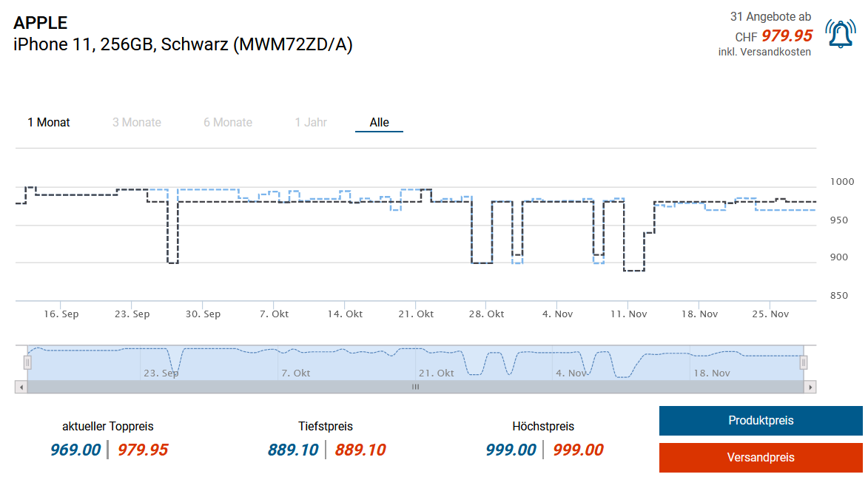The image size is (868, 477).
Task: Click the left arrow of the chart scrollbar
Action: (21, 387)
